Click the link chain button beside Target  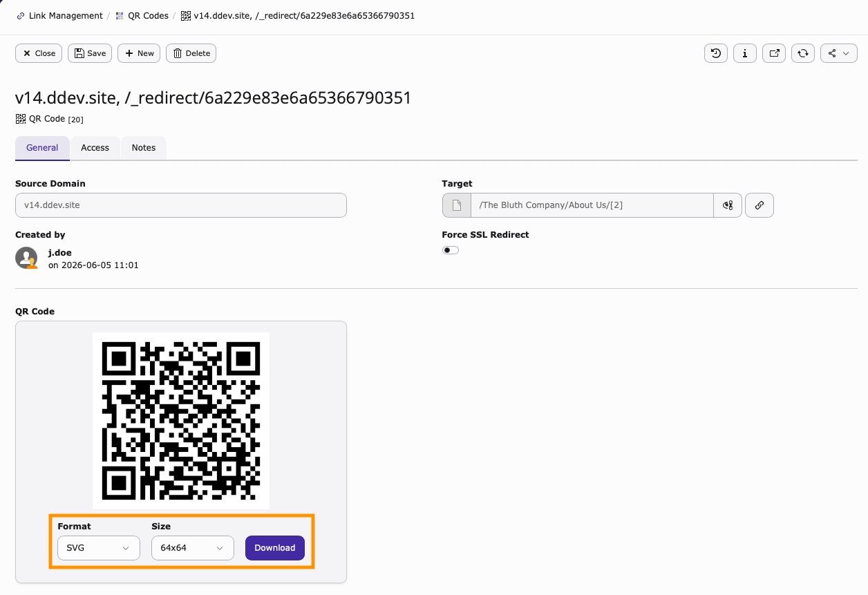click(x=759, y=205)
